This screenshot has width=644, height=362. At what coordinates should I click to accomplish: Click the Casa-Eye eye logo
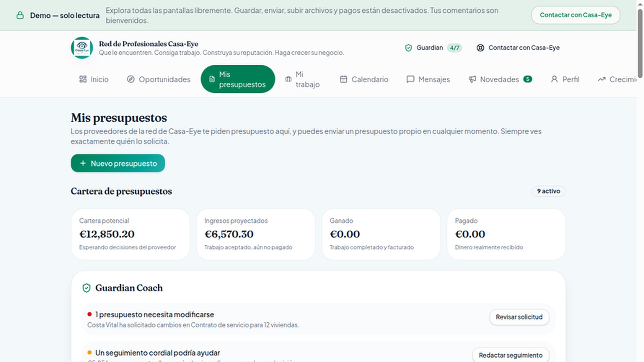click(82, 48)
